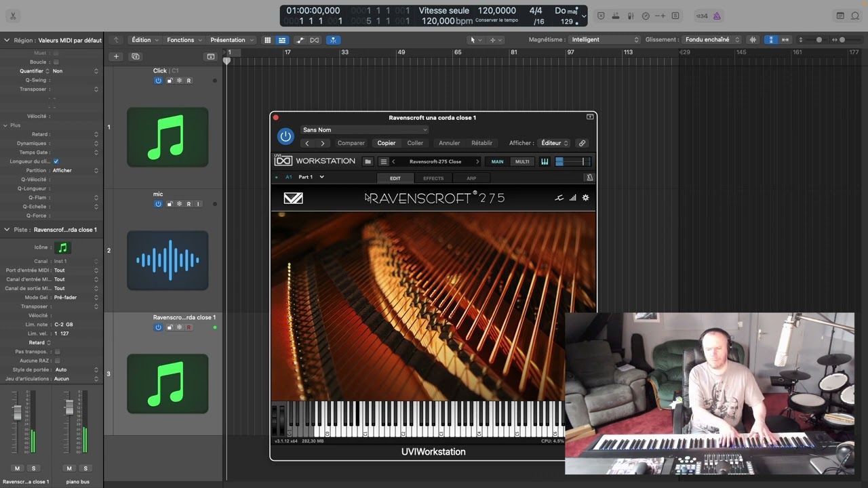Open the Fonctions dropdown menu

pyautogui.click(x=184, y=40)
